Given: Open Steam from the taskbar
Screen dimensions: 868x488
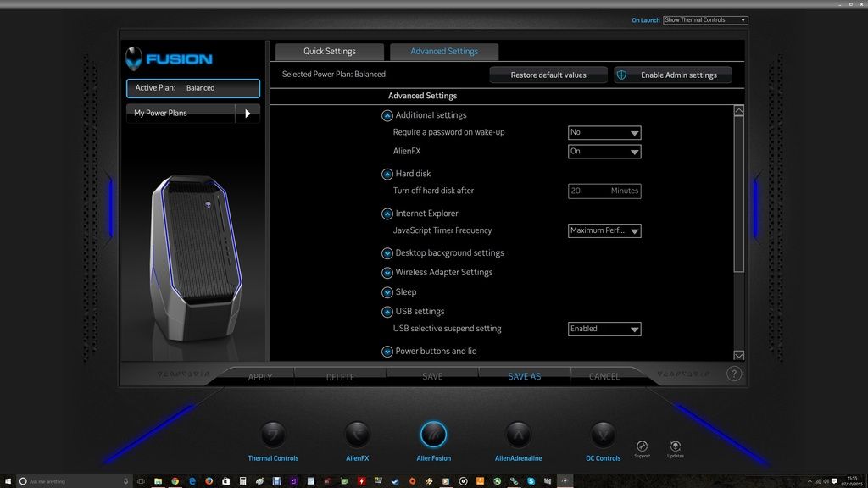Looking at the screenshot, I should click(x=395, y=481).
